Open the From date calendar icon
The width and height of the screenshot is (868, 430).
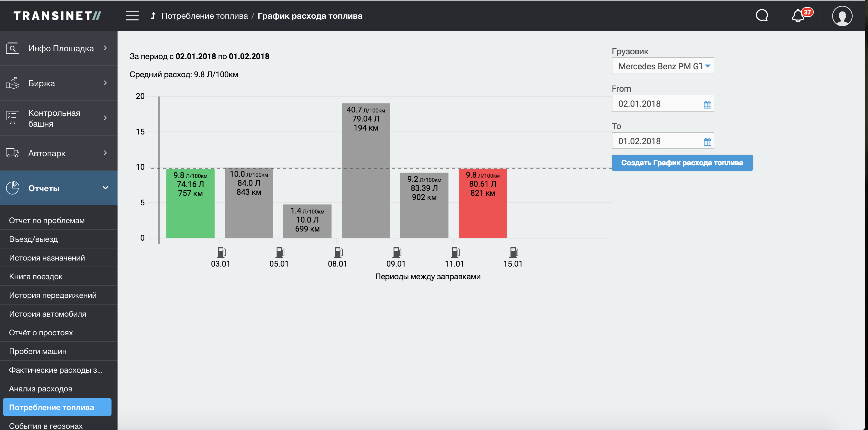[x=707, y=105]
